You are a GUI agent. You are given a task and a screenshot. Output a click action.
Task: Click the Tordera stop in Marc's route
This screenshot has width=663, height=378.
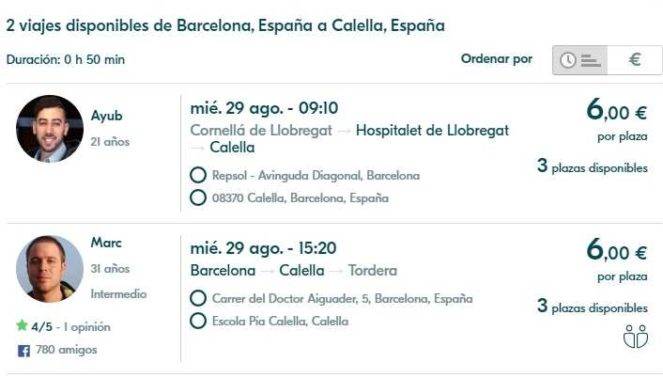pos(373,270)
